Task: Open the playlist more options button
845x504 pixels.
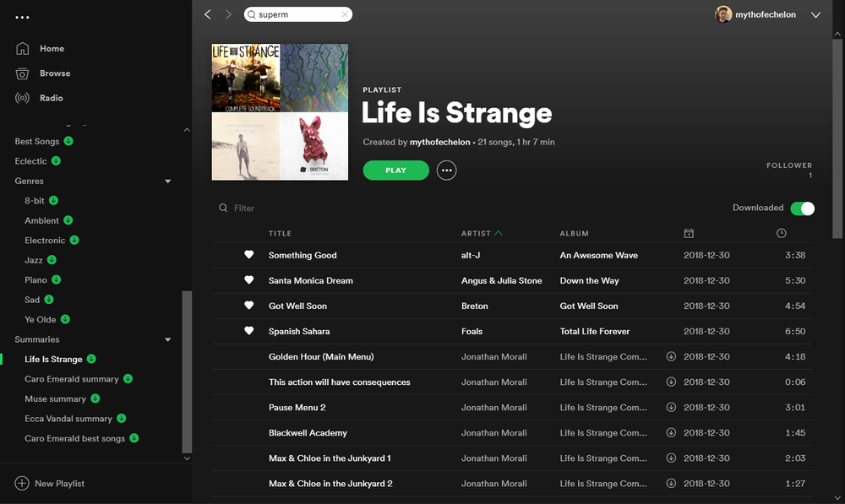Action: coord(446,171)
